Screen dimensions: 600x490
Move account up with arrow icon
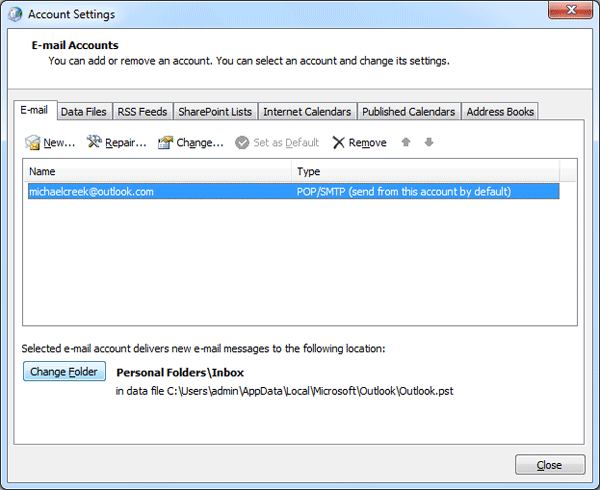click(406, 142)
